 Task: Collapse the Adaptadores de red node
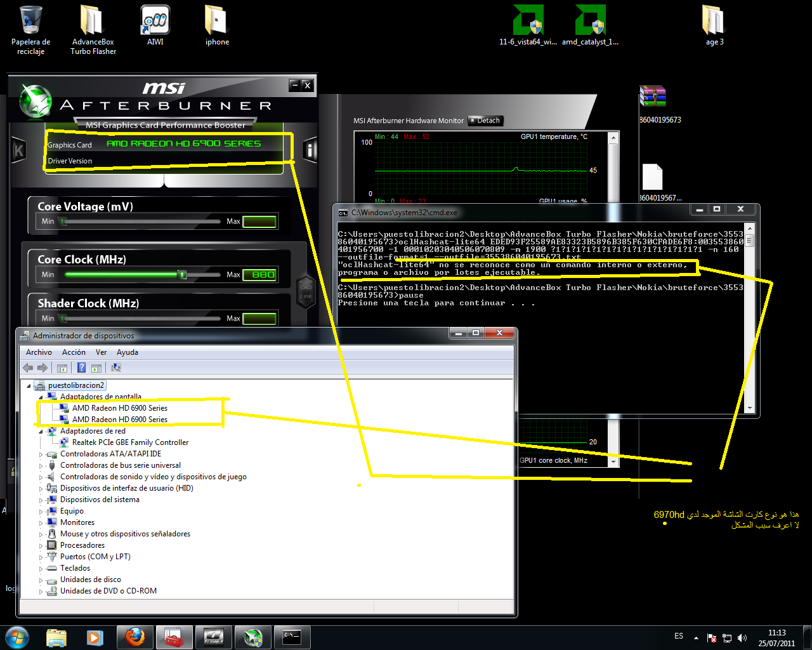[41, 432]
